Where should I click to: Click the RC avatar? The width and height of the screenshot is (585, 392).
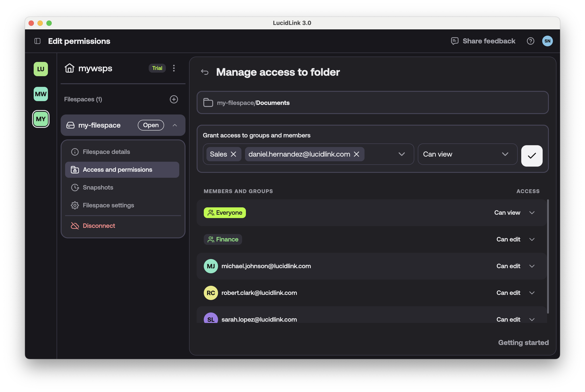[211, 293]
